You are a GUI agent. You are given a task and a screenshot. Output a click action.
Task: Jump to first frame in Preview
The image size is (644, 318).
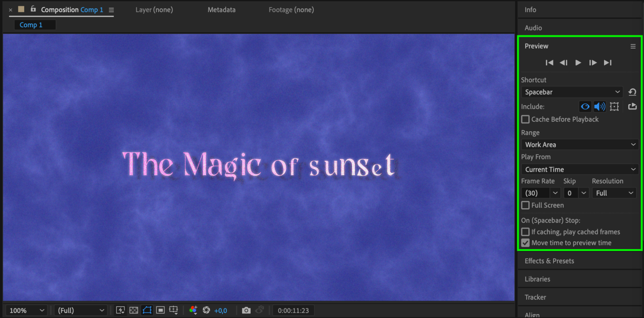549,63
